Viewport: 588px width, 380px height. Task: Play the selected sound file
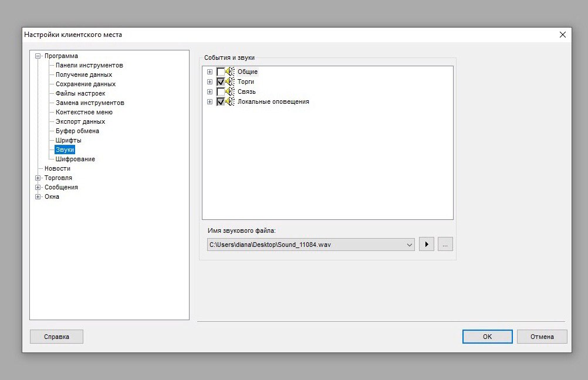pyautogui.click(x=427, y=245)
